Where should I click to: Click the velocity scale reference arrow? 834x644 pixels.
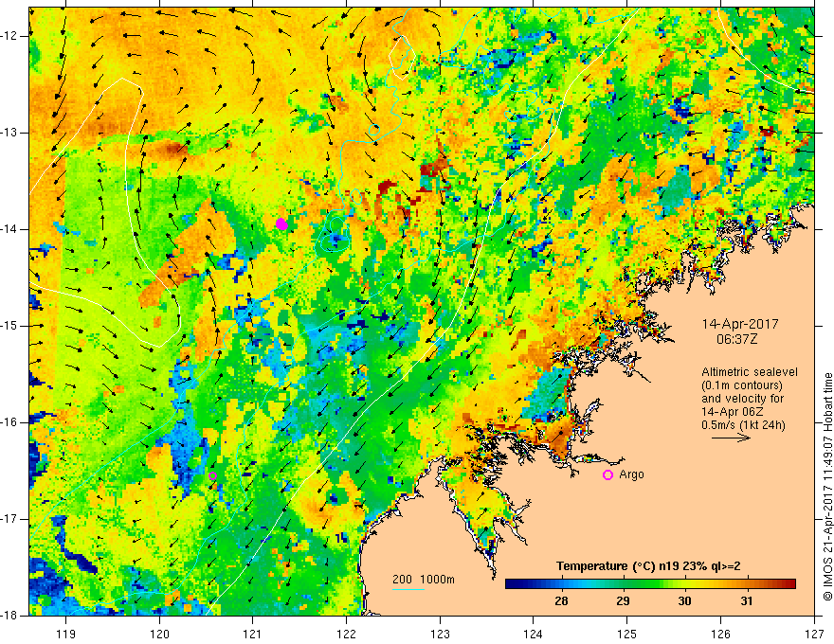click(731, 438)
